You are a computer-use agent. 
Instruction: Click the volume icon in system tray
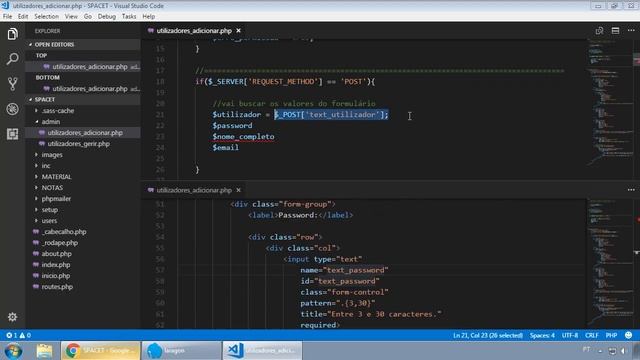click(x=624, y=351)
